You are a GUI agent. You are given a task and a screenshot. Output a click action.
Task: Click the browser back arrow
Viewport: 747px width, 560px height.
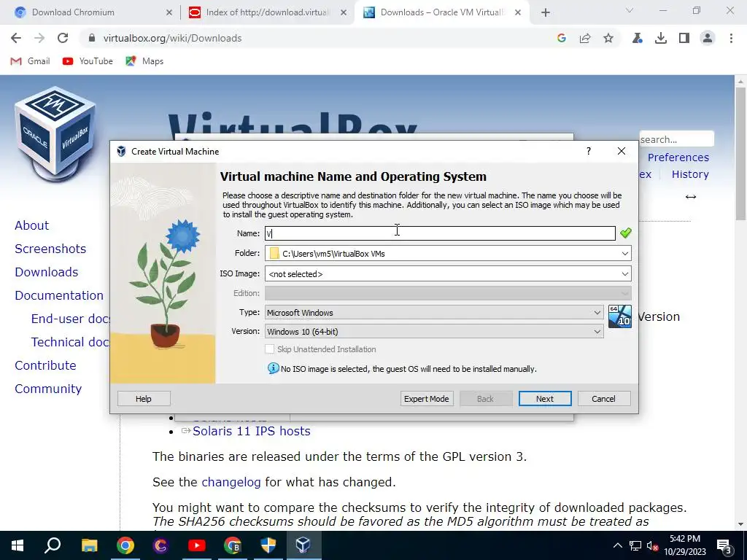16,38
